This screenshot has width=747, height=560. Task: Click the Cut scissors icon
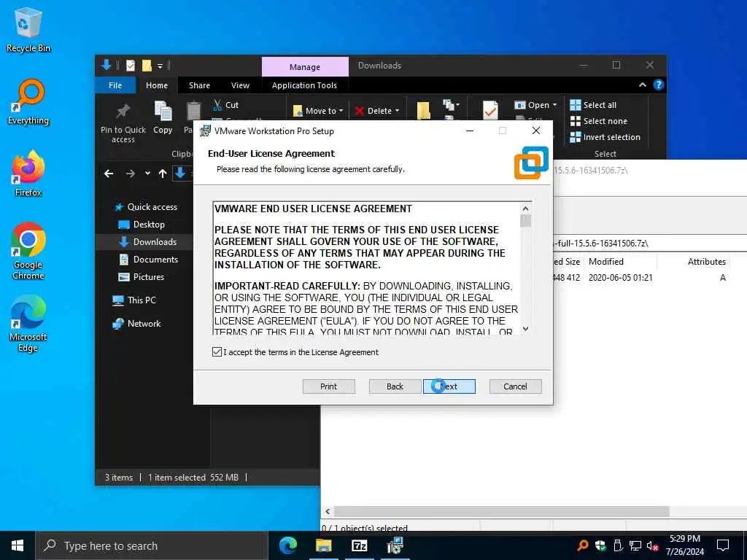[x=217, y=105]
